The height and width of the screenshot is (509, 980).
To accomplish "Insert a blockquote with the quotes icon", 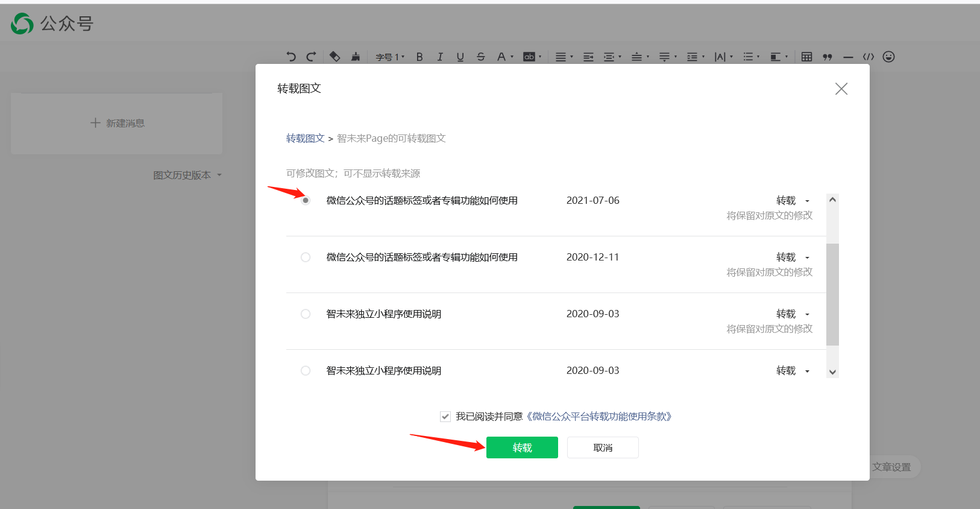I will tap(828, 57).
